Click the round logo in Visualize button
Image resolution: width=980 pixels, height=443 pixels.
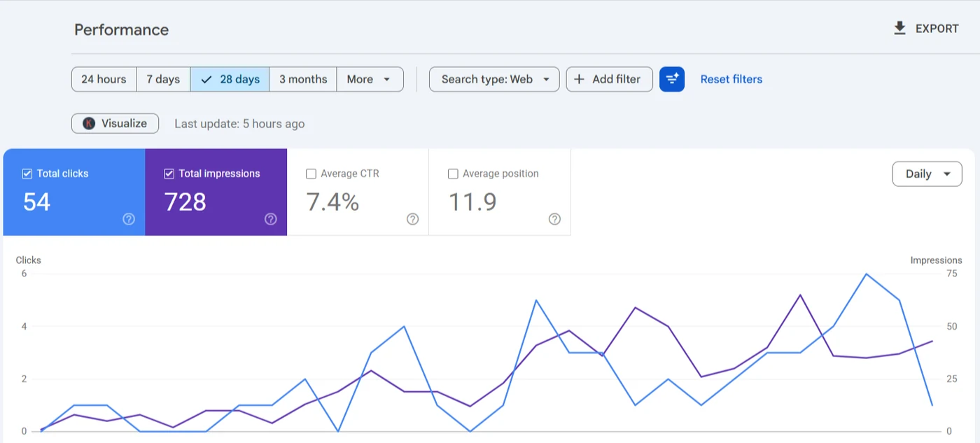coord(89,123)
